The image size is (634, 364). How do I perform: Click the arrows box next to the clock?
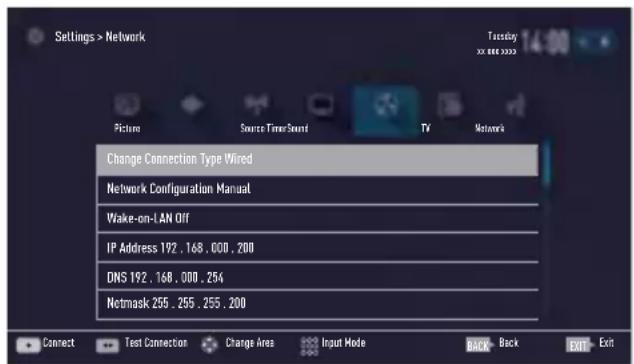point(594,42)
